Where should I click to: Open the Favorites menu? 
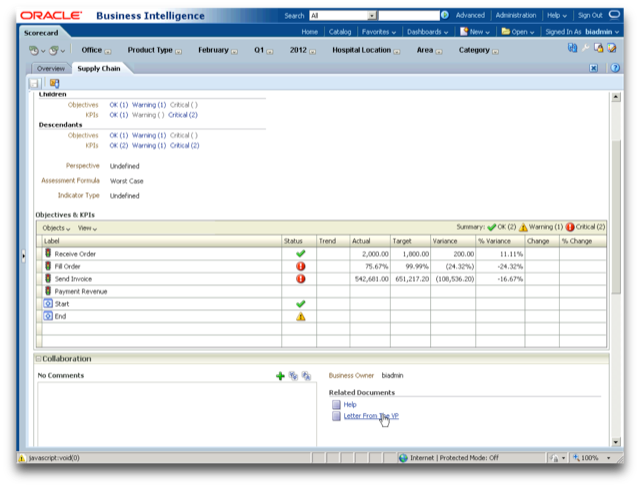click(x=379, y=32)
